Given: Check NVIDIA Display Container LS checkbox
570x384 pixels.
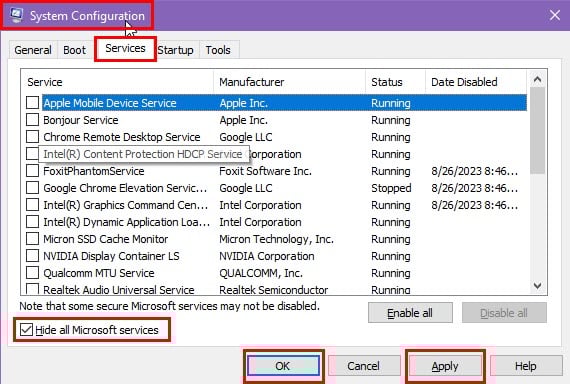Looking at the screenshot, I should tap(32, 256).
